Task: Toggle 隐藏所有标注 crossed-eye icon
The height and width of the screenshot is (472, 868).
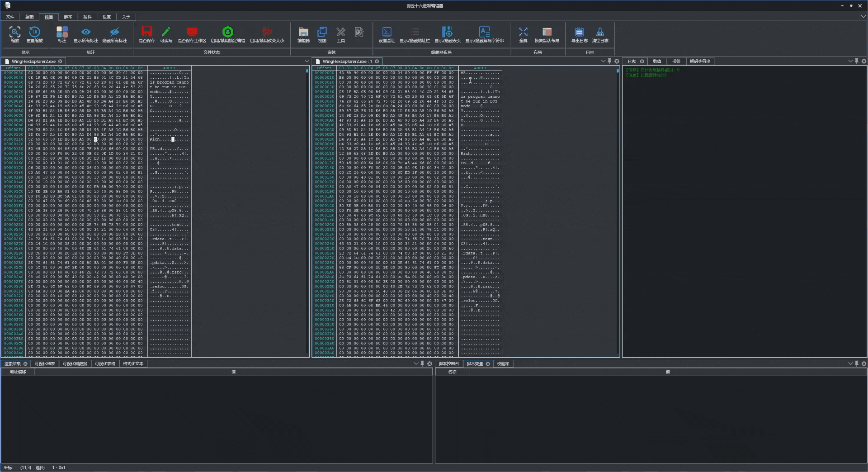Action: pos(114,32)
